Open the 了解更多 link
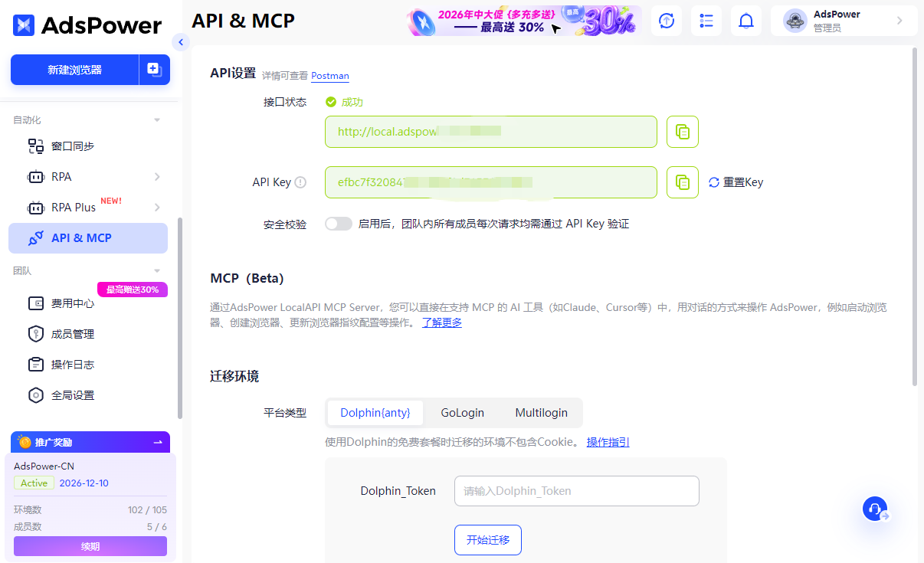The height and width of the screenshot is (563, 924). pyautogui.click(x=442, y=322)
